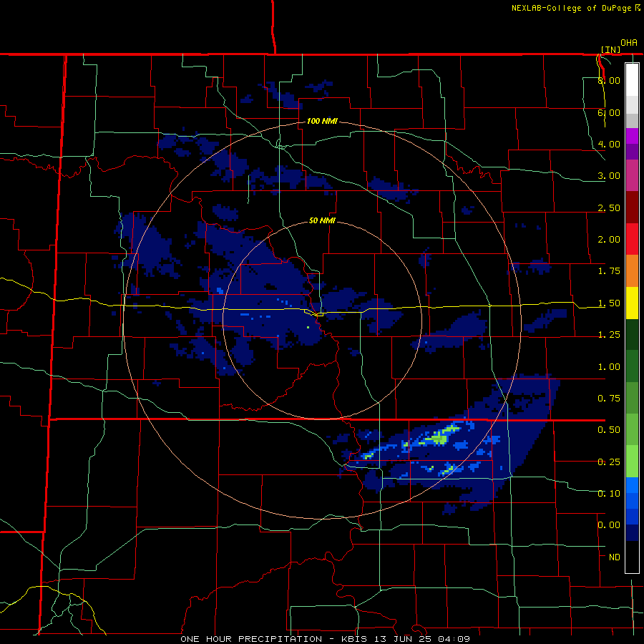Click the ND legend label
644x644 pixels.
(615, 557)
